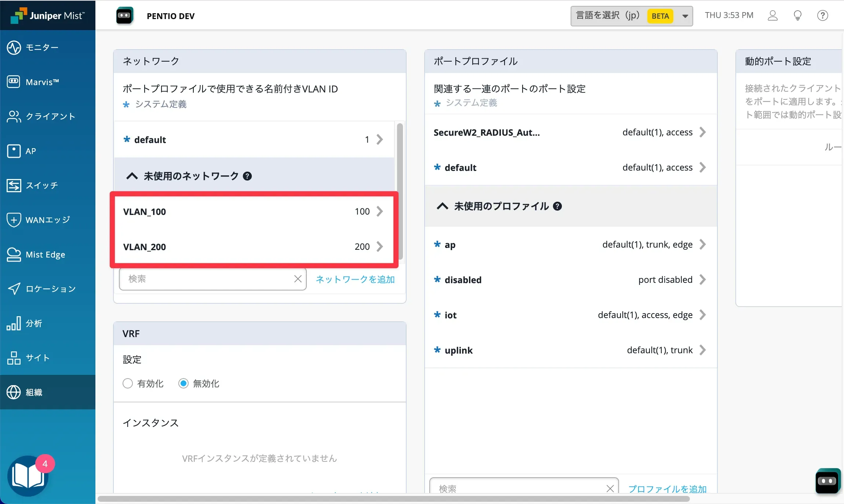Screen dimensions: 844x504
Task: Collapse the 未使用のプロファイル section
Action: pyautogui.click(x=442, y=207)
